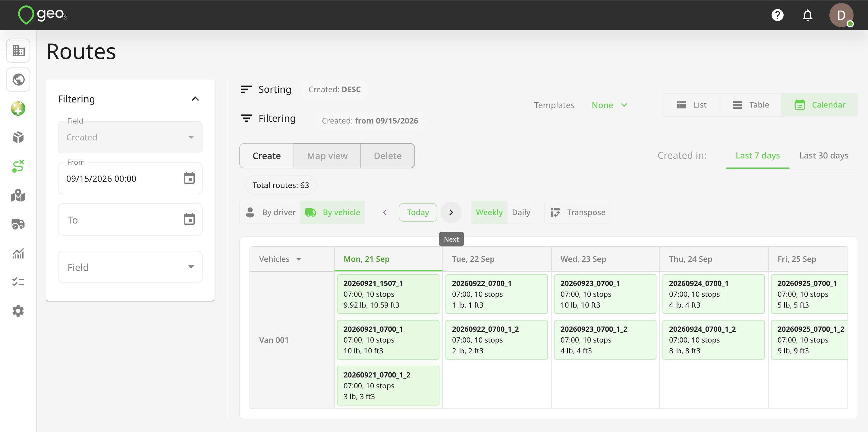
Task: Open user avatar D menu
Action: pos(841,15)
